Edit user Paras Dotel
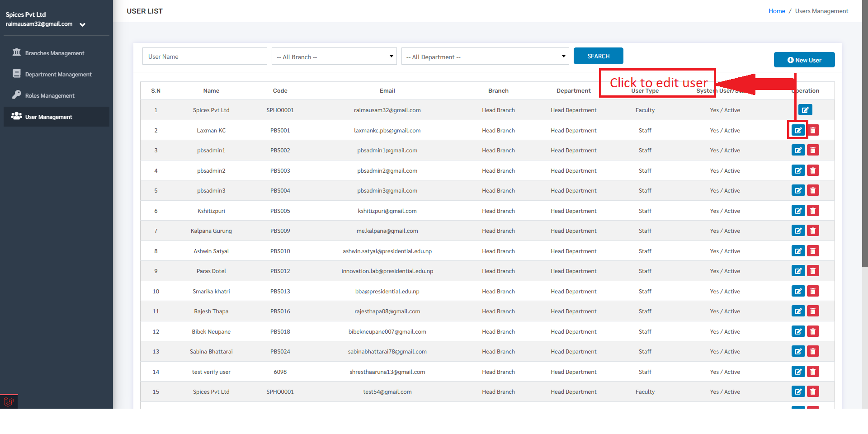 pos(798,271)
